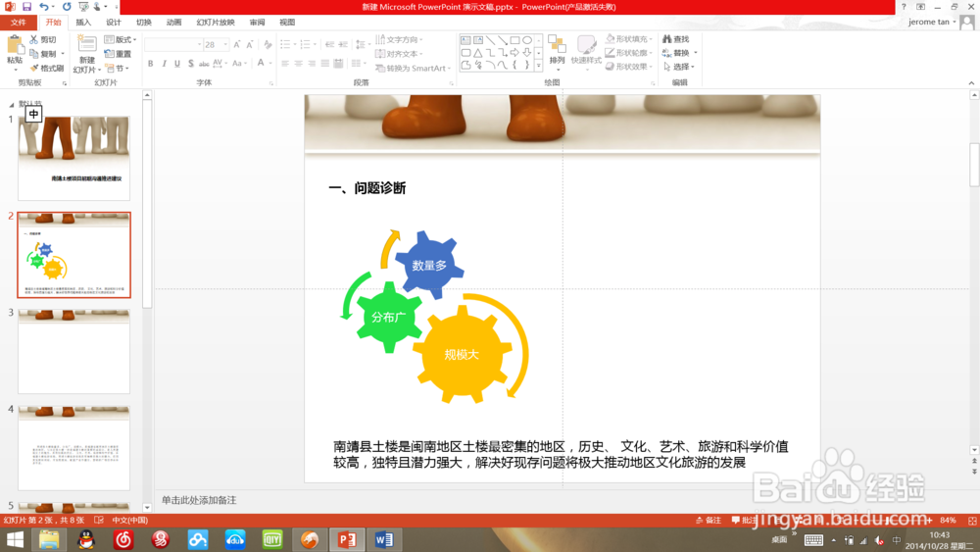Open the font size 28 dropdown

pyautogui.click(x=225, y=44)
